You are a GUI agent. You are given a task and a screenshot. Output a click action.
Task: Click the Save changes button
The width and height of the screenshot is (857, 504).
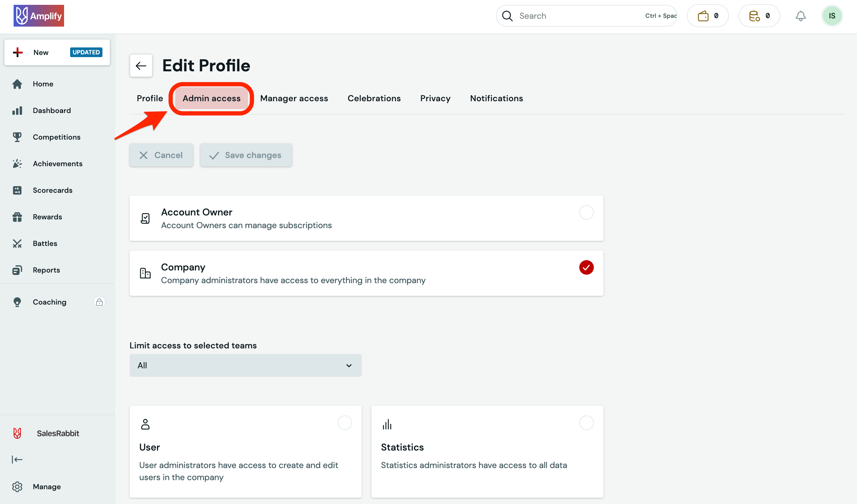click(x=246, y=155)
